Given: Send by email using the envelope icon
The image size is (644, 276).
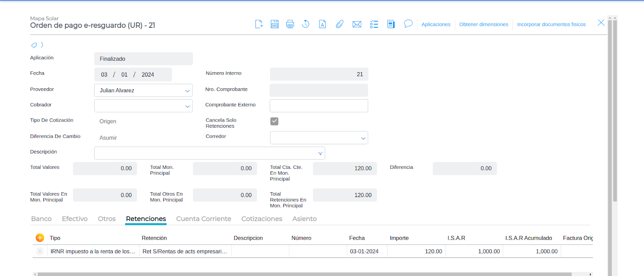Looking at the screenshot, I should (x=357, y=24).
